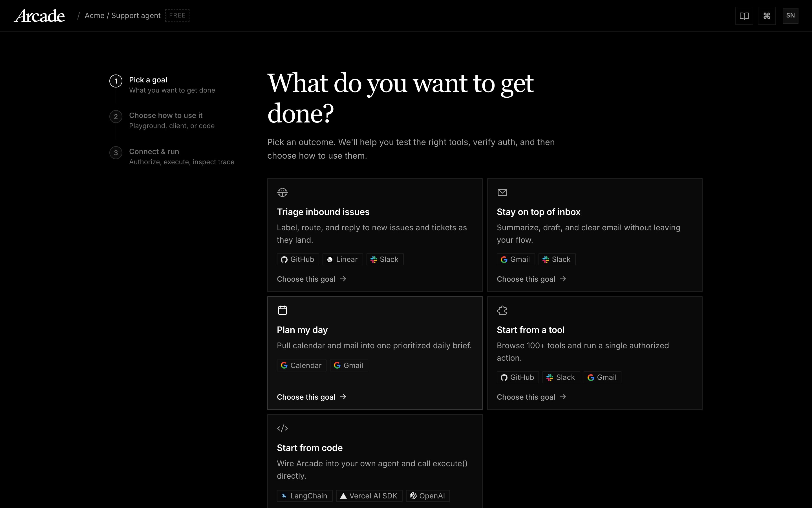
Task: Click Gmail chip in Stay on top of inbox
Action: click(516, 259)
